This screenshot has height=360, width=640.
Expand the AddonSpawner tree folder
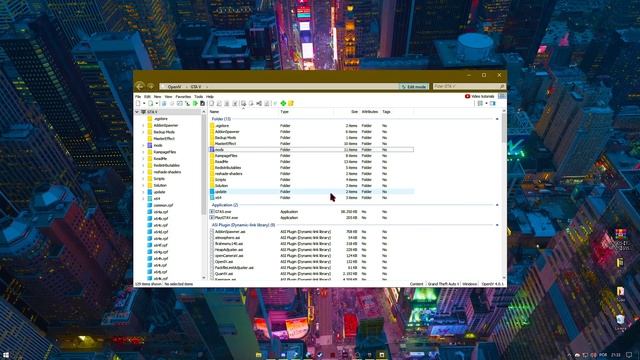[x=143, y=125]
